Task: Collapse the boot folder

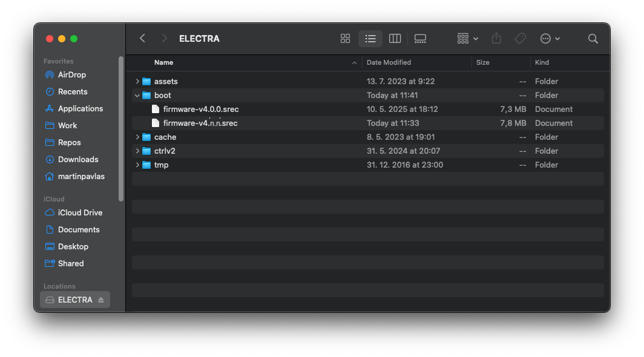Action: click(137, 95)
